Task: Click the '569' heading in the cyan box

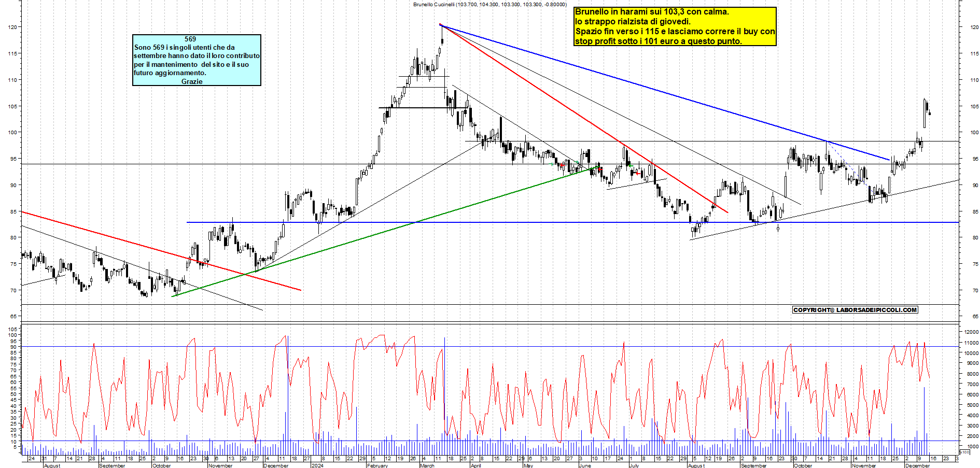Action: (x=190, y=39)
